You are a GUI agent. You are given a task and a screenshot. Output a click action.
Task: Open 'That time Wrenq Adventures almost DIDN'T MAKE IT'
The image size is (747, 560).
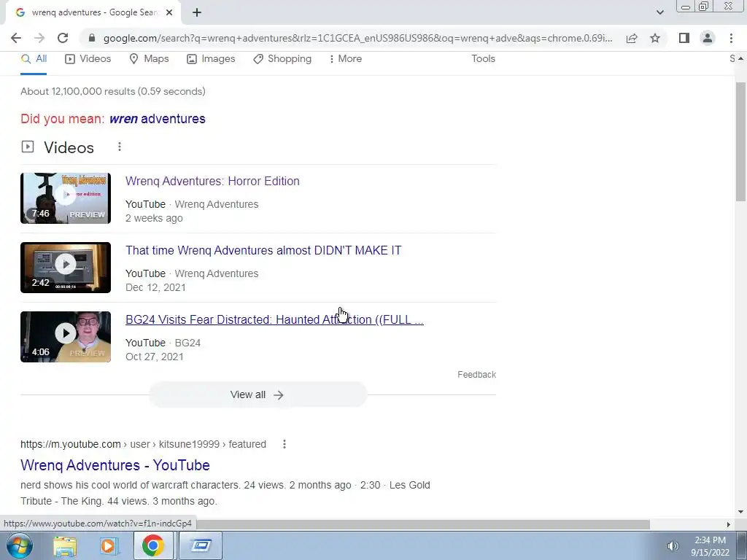click(263, 251)
